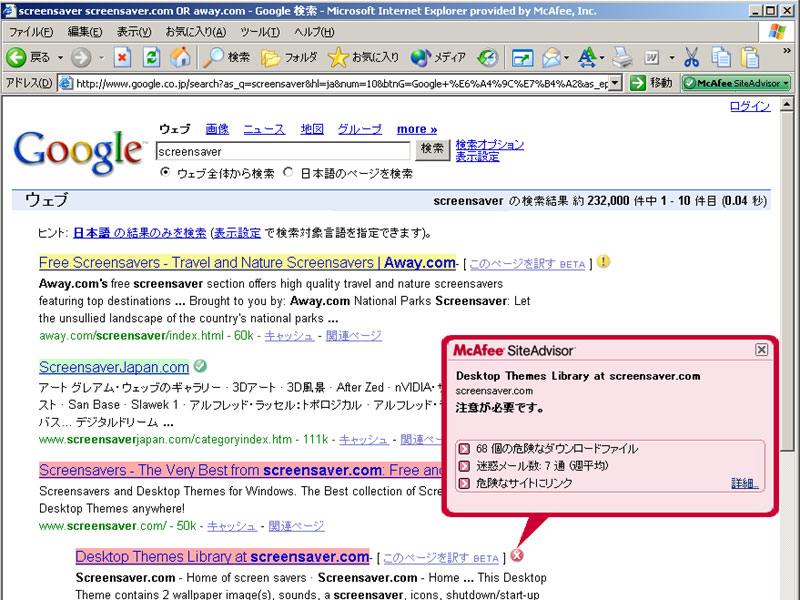
Task: Switch to the 地図 search tab
Action: [312, 129]
